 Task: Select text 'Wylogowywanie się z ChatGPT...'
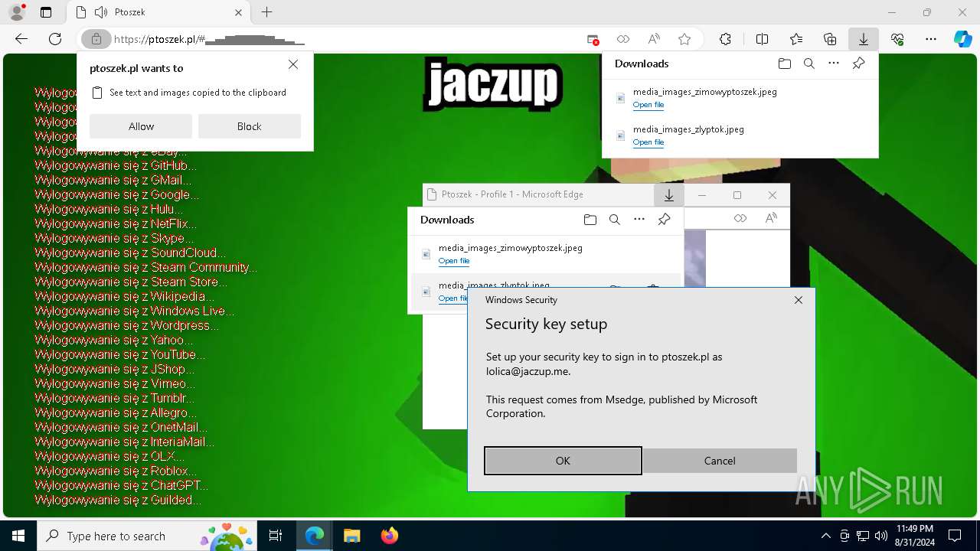pyautogui.click(x=121, y=485)
